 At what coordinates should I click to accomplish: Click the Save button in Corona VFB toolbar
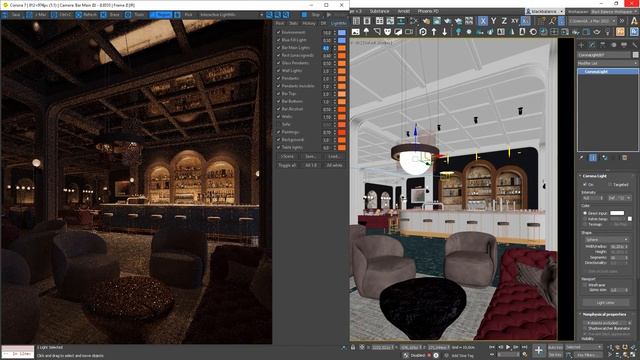point(12,15)
